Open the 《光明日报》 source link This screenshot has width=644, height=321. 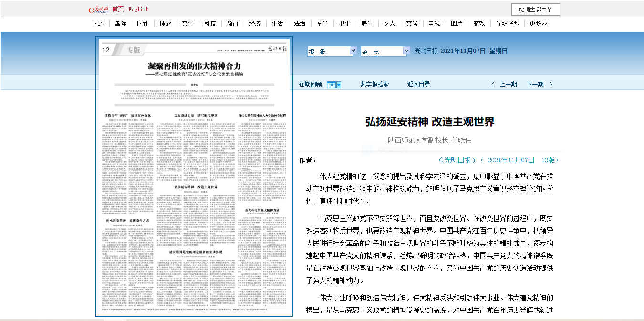[x=457, y=160]
